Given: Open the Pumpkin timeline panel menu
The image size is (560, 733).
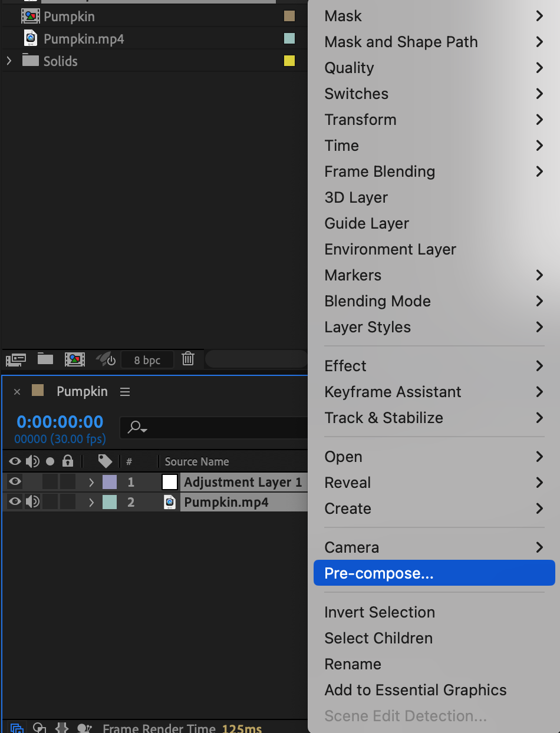Looking at the screenshot, I should (x=124, y=392).
